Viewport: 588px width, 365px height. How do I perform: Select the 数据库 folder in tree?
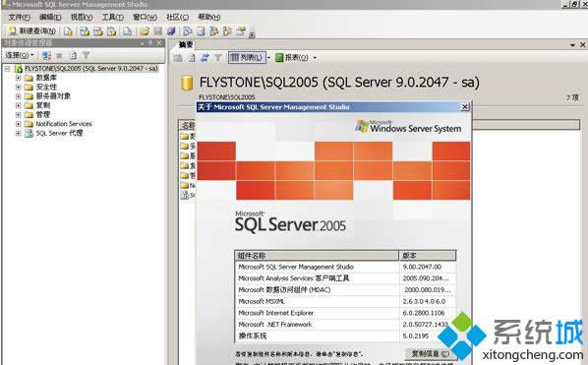tap(46, 78)
